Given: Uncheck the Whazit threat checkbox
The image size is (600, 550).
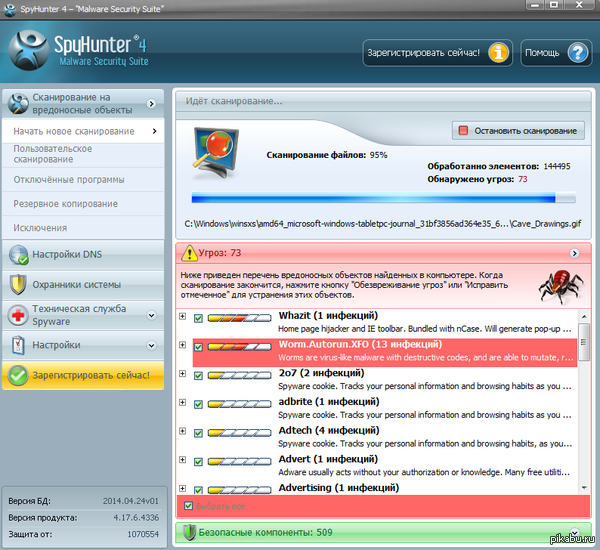Looking at the screenshot, I should coord(198,318).
